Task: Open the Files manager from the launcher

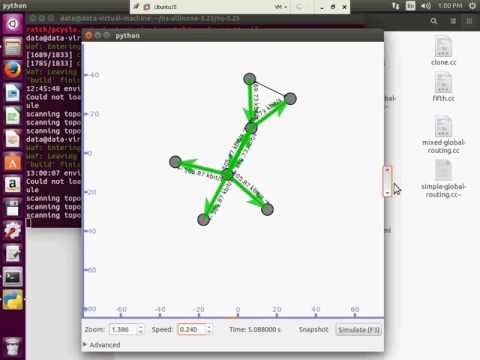Action: [13, 47]
